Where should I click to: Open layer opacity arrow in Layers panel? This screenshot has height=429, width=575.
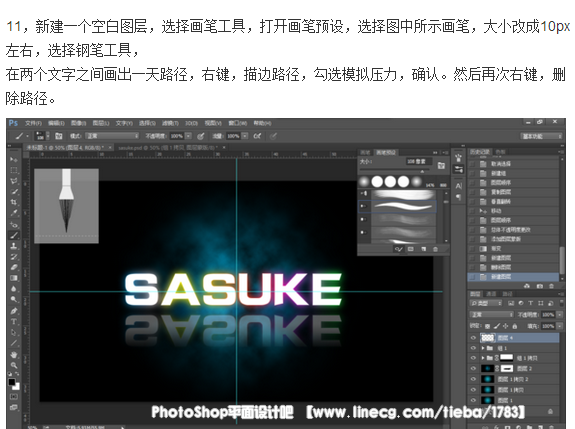point(560,315)
